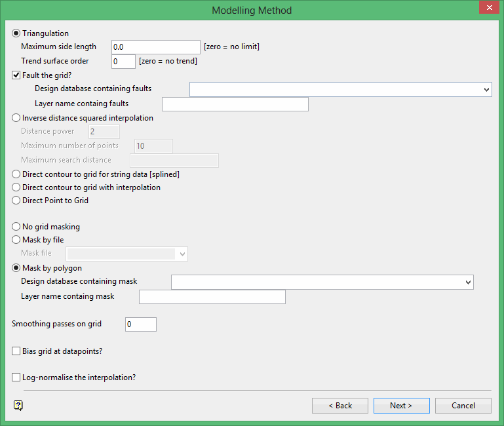Click the Smoothing passes on grid field

tap(141, 324)
